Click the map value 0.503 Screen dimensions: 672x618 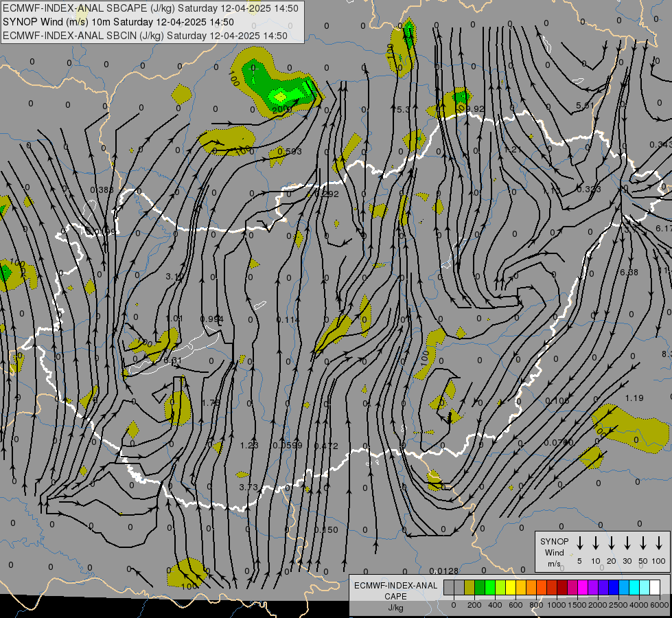(x=289, y=151)
